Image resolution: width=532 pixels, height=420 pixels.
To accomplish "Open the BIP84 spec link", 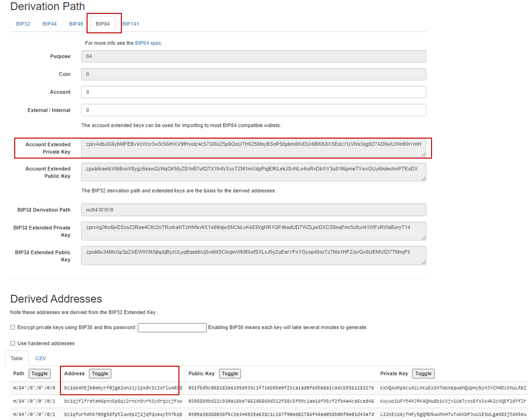I will (148, 43).
